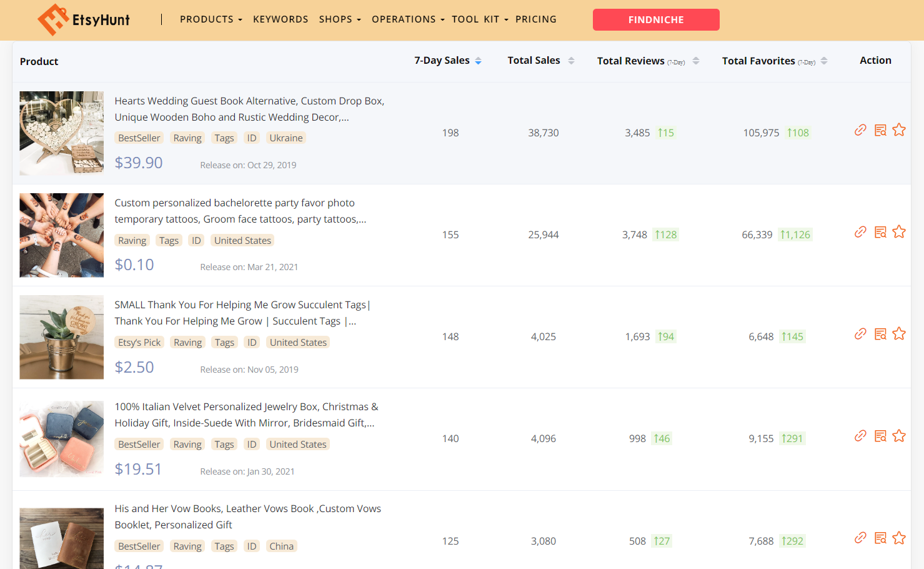Open the link icon for the jewelry box listing

tap(860, 436)
